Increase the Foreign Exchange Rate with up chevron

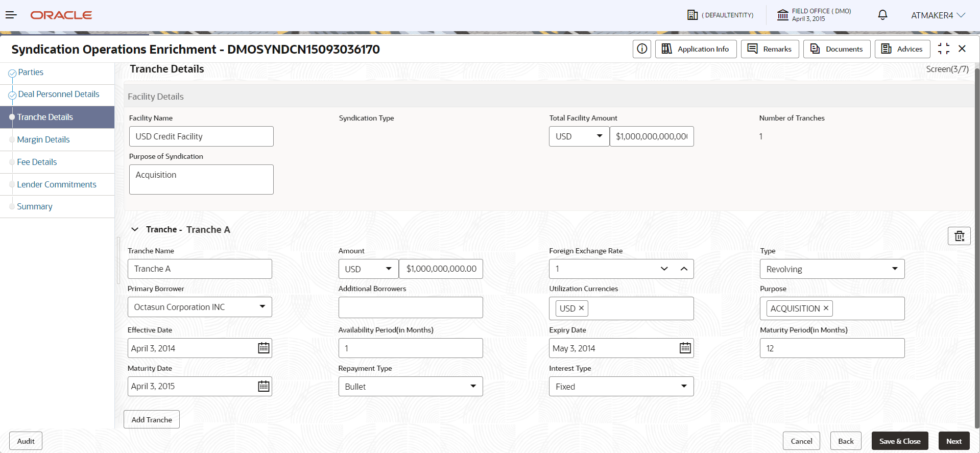684,269
